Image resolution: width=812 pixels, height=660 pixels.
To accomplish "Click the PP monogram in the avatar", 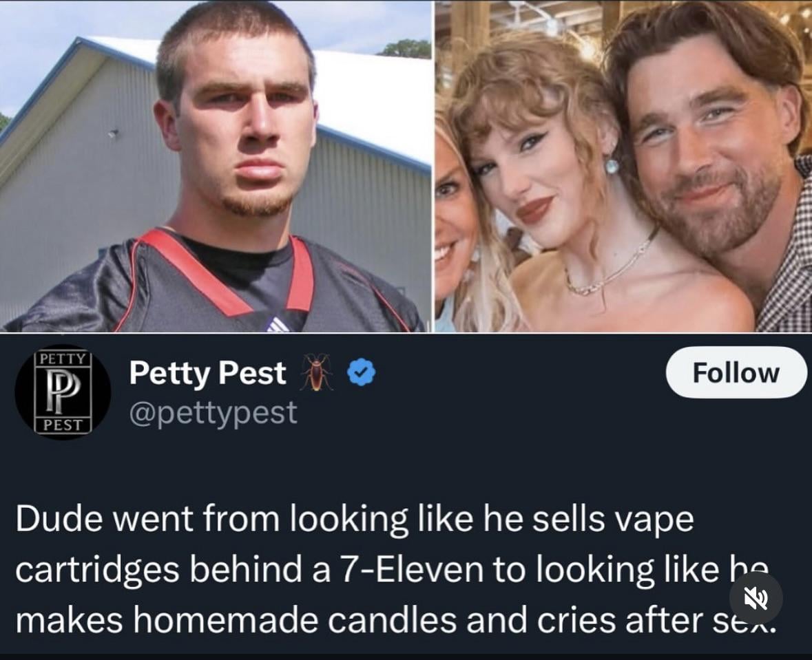I will click(63, 390).
